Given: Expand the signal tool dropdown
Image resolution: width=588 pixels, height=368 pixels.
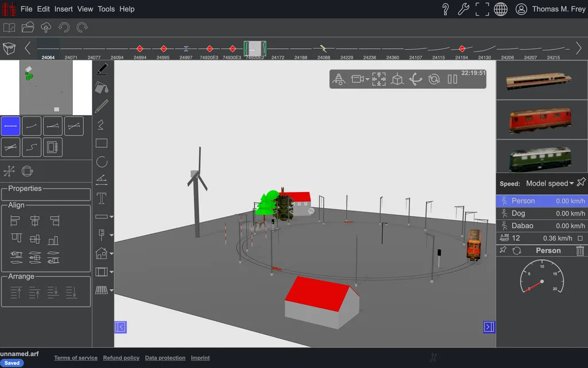Looking at the screenshot, I should tap(111, 235).
